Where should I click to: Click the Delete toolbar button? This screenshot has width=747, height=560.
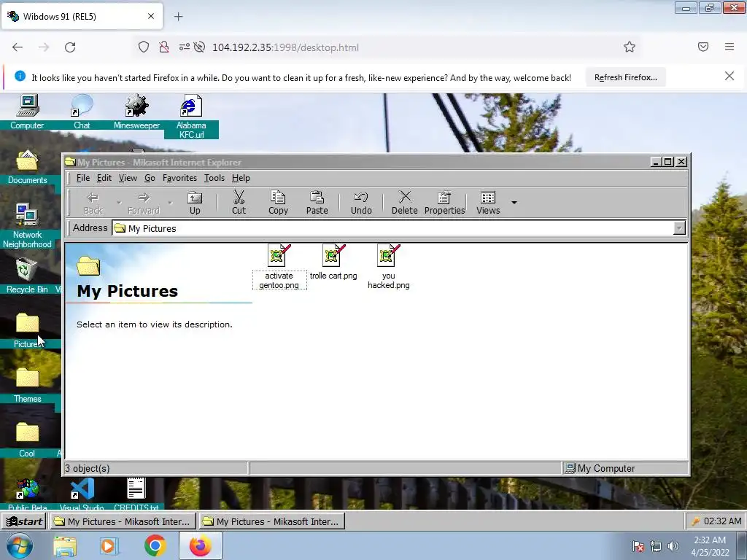coord(404,203)
